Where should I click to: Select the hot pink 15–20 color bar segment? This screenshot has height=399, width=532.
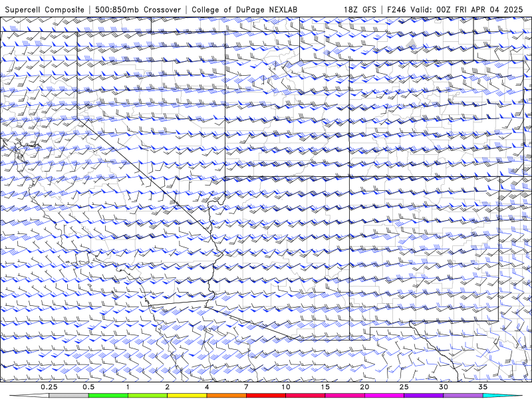(344, 396)
